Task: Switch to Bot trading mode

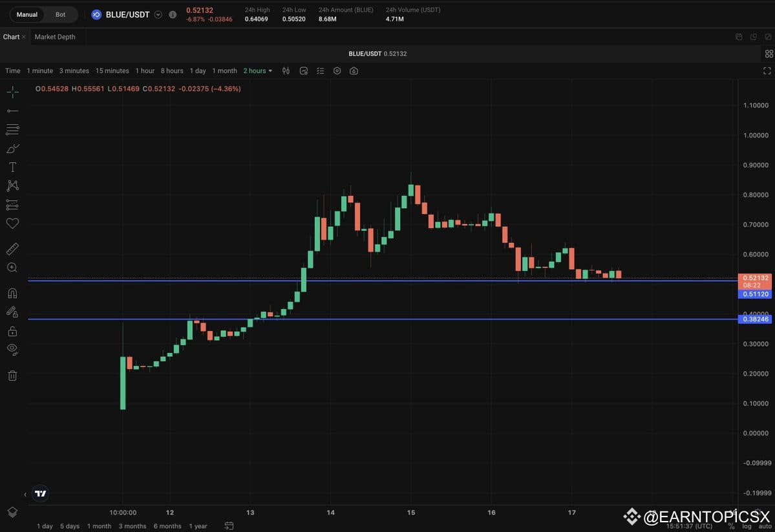Action: click(x=60, y=14)
